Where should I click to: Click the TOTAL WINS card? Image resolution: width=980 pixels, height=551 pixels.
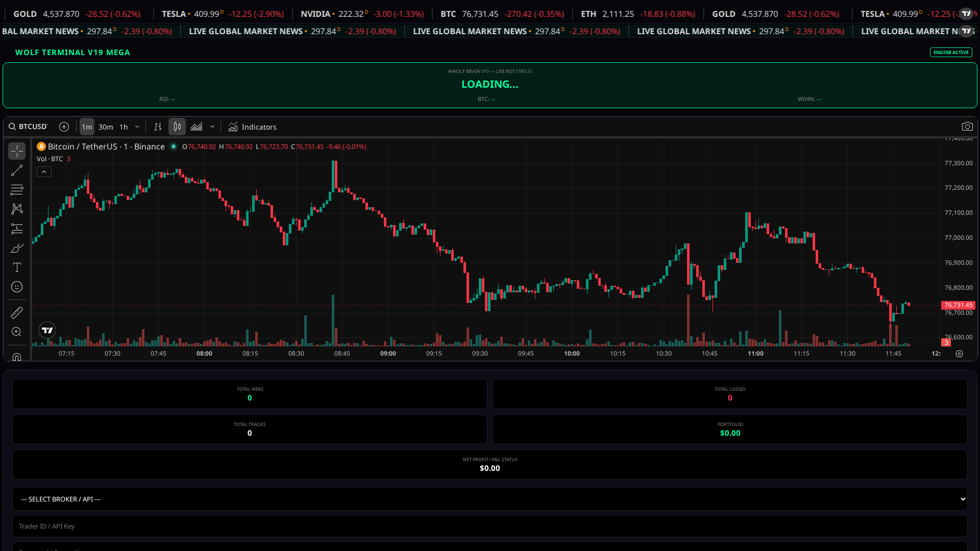(x=250, y=394)
